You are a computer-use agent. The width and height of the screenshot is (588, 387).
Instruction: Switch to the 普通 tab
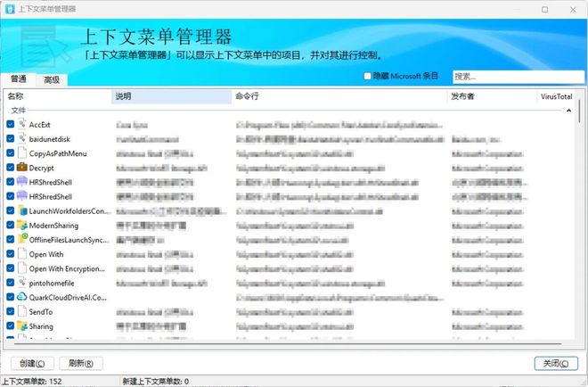pyautogui.click(x=18, y=78)
